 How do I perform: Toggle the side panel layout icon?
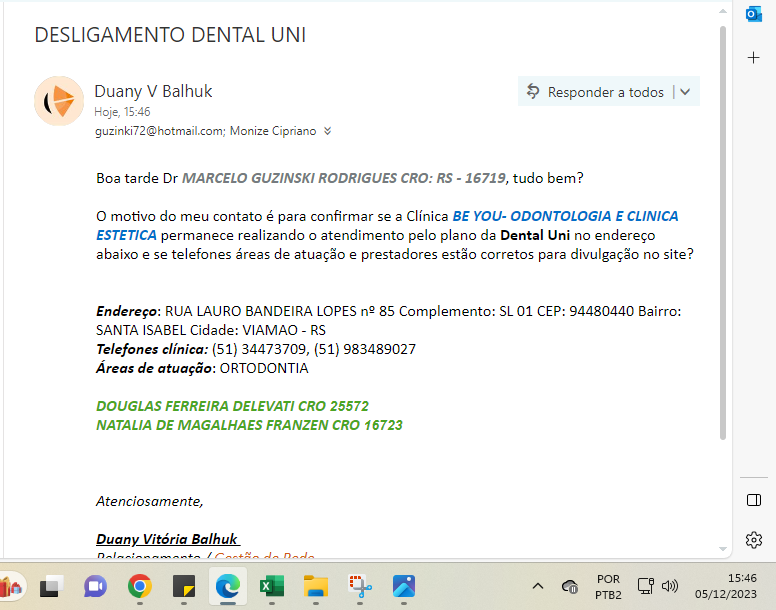[754, 500]
